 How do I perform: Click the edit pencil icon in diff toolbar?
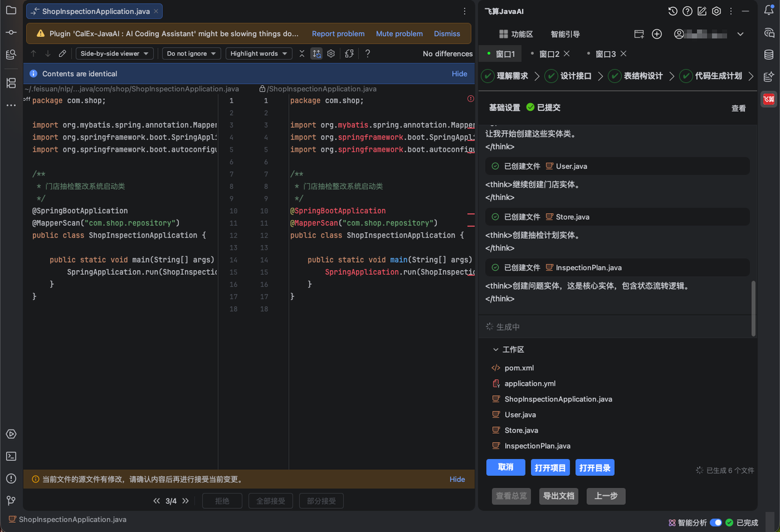click(62, 54)
